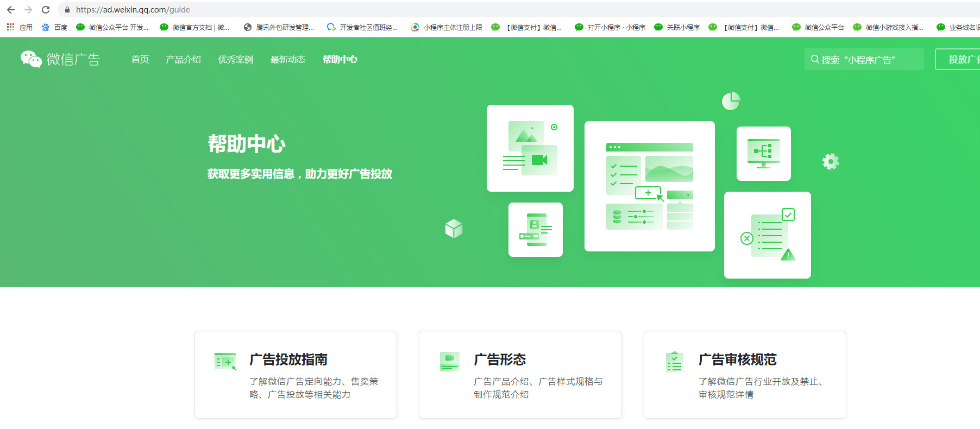Click the 微信广告 WeChat logo
980x429 pixels.
[x=60, y=59]
